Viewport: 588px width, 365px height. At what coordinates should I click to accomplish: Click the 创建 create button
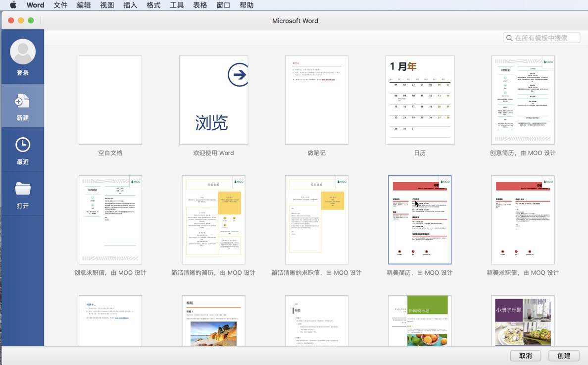(564, 355)
